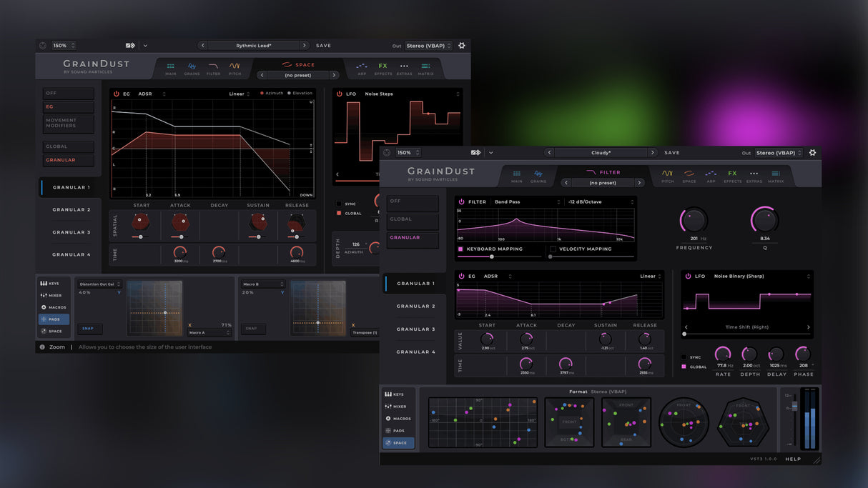The width and height of the screenshot is (868, 488).
Task: Open the Pitch tab in Cloudy window
Action: point(667,176)
